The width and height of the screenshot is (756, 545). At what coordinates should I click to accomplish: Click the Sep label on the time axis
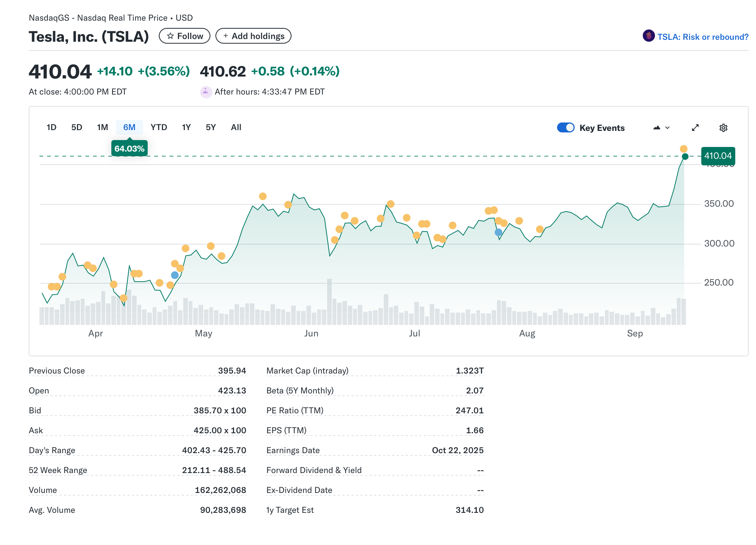tap(635, 333)
